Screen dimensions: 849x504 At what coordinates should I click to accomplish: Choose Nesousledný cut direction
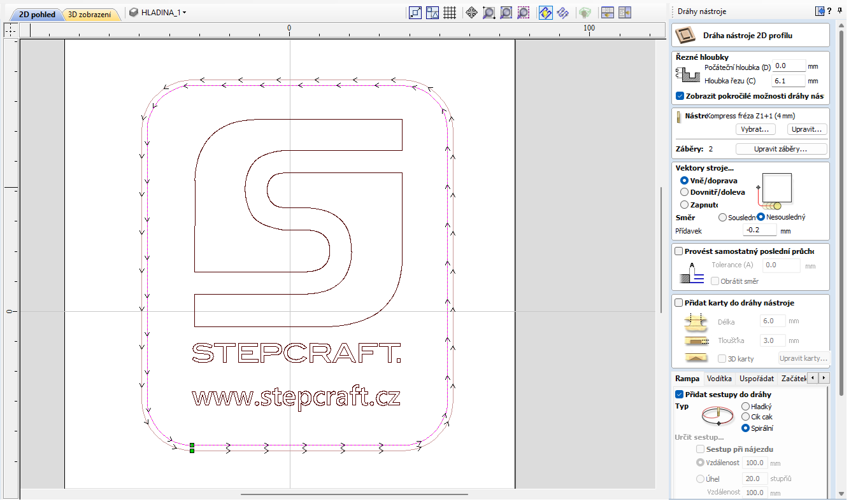760,217
